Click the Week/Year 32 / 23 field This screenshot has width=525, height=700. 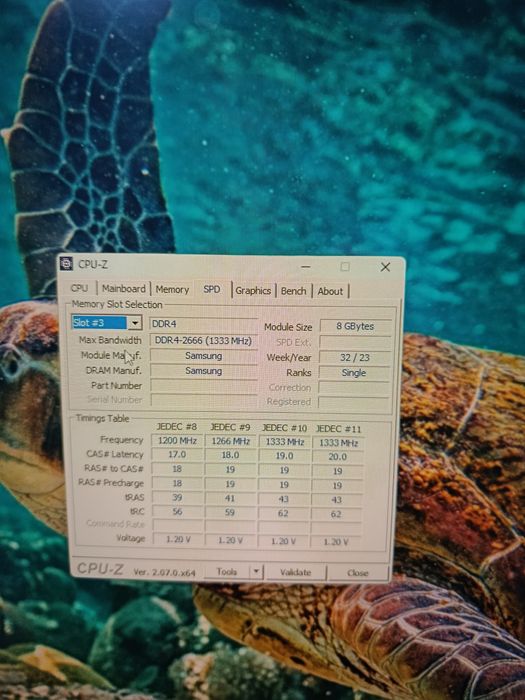pyautogui.click(x=355, y=358)
